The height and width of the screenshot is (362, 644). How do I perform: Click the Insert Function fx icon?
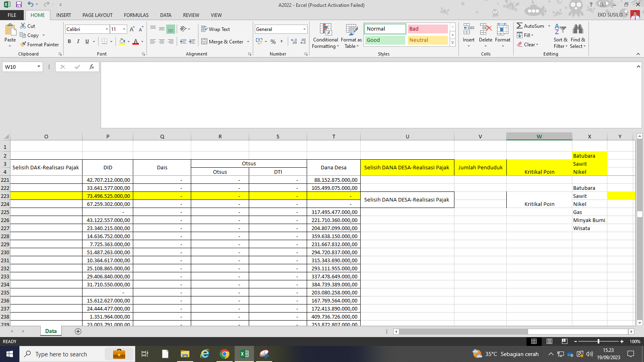(92, 67)
